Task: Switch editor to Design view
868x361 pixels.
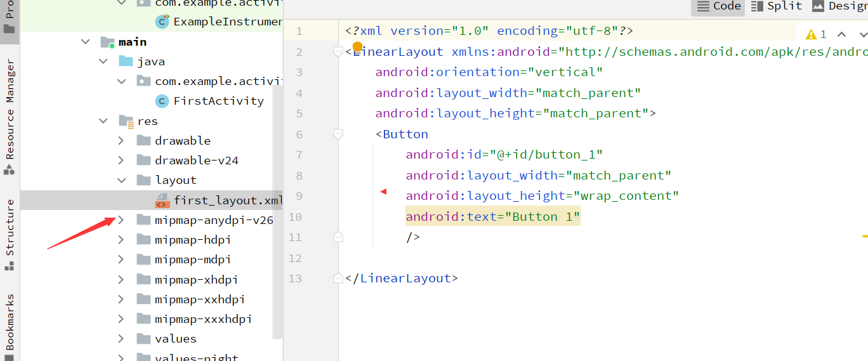Action: pyautogui.click(x=839, y=6)
